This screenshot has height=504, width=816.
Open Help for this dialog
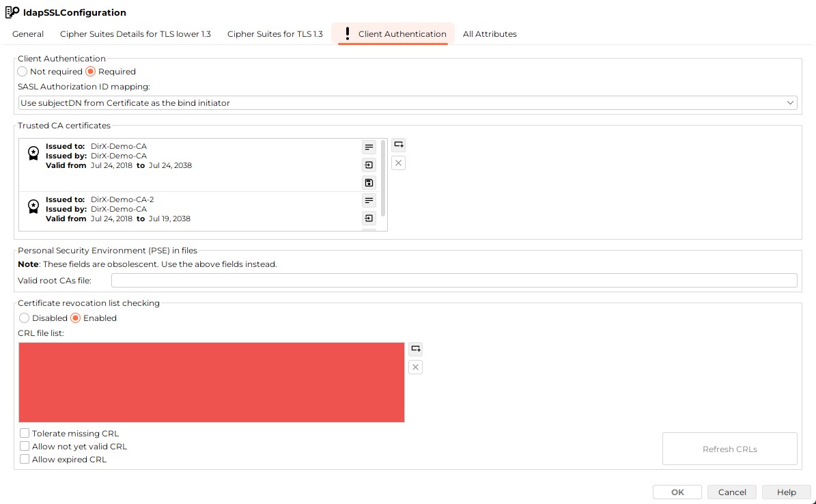(x=787, y=492)
